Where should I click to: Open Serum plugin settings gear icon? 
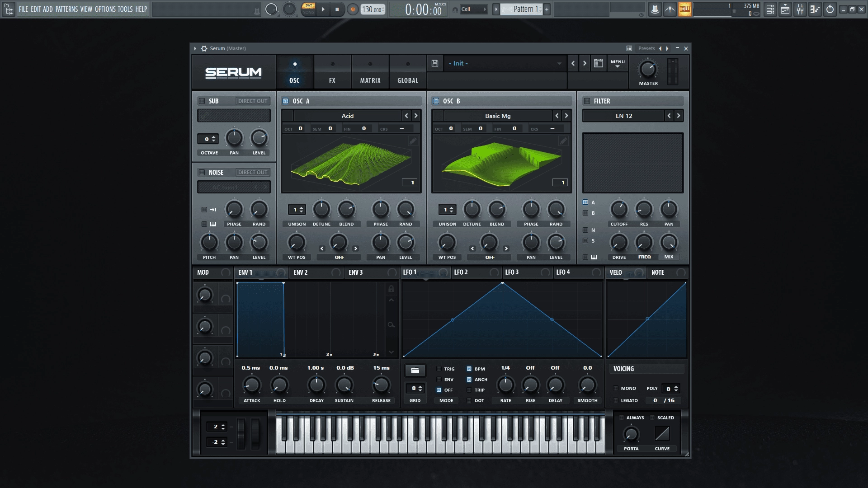coord(204,48)
